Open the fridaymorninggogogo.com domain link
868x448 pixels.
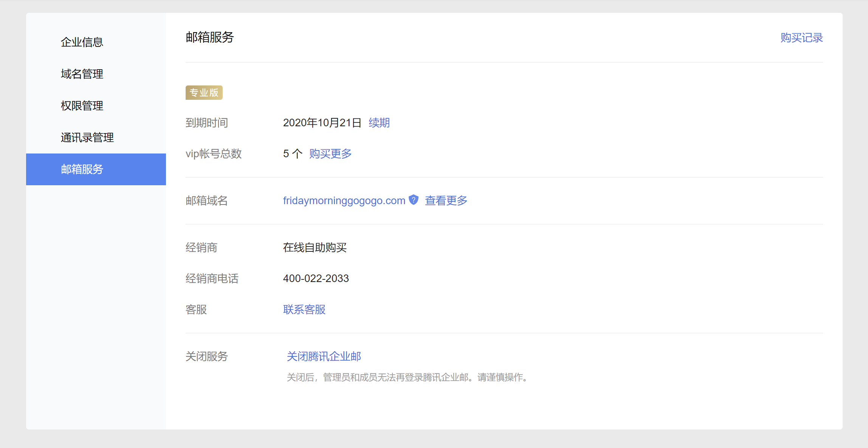(x=344, y=200)
